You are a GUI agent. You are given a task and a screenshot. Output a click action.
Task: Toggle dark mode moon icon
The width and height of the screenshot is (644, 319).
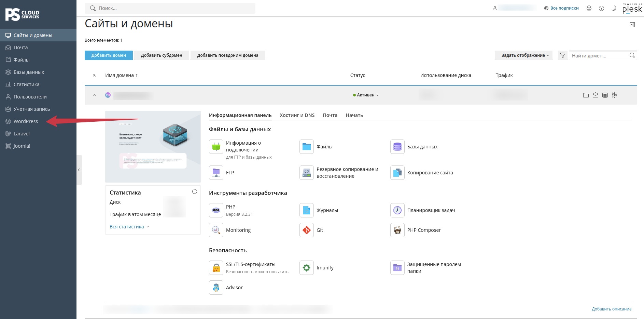click(x=614, y=8)
